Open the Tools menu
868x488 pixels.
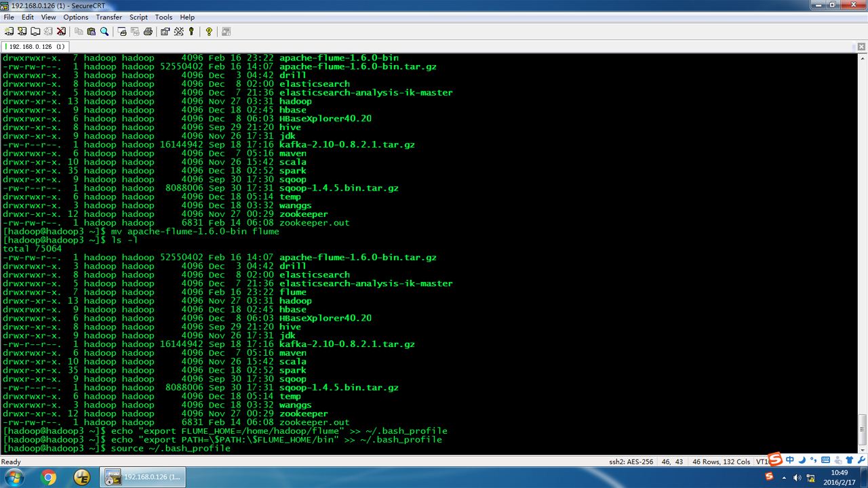[163, 17]
